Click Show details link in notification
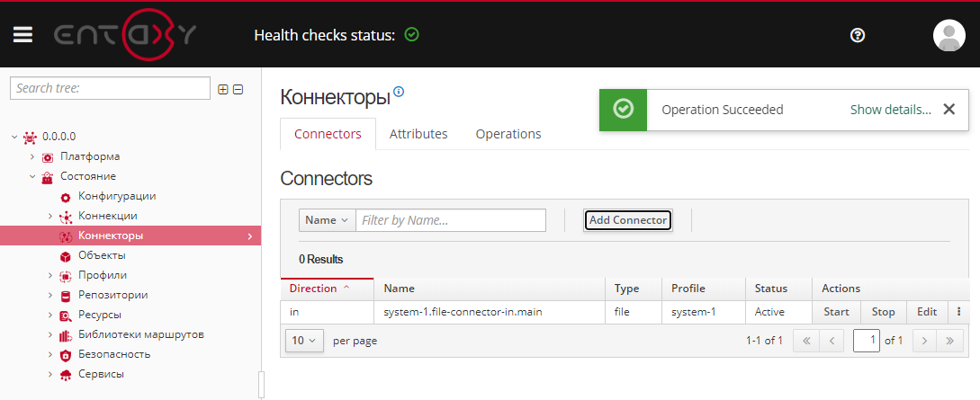The image size is (980, 400). (890, 110)
